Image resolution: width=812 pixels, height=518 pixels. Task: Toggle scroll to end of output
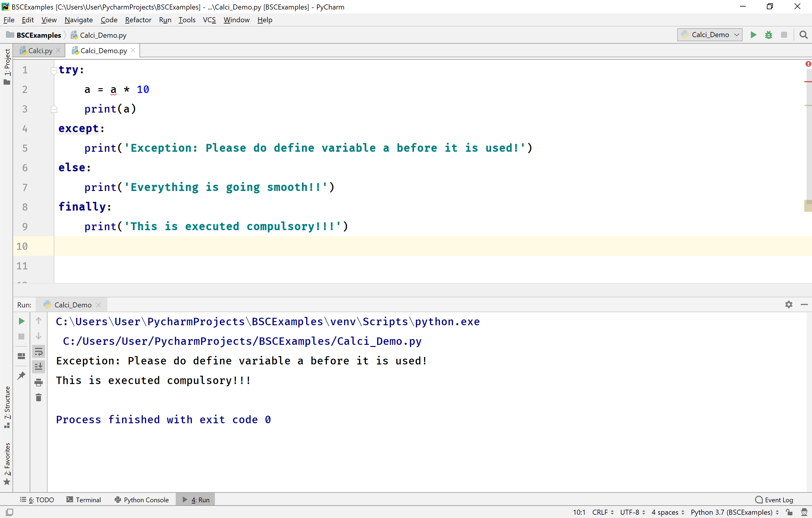point(39,367)
